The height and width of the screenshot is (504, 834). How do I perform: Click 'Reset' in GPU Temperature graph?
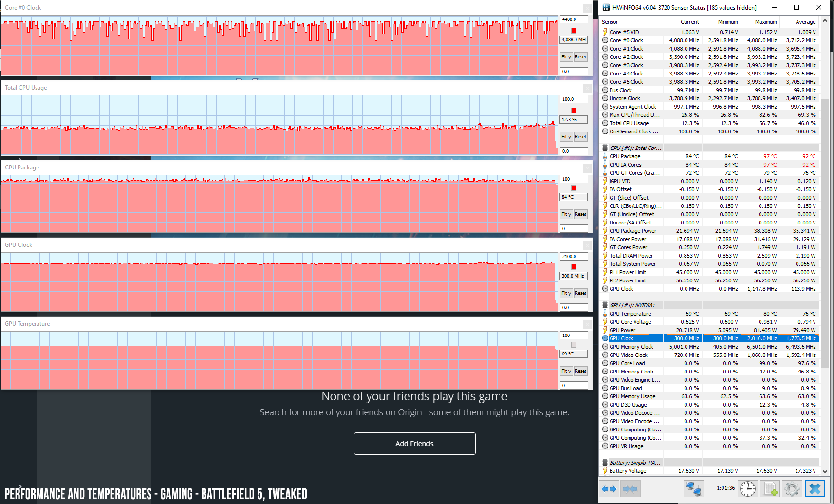point(580,371)
